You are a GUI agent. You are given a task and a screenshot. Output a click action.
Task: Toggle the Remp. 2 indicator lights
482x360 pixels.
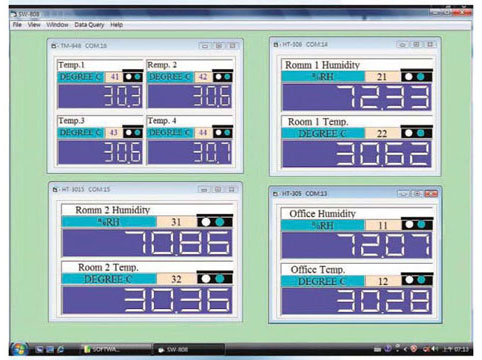[x=223, y=77]
